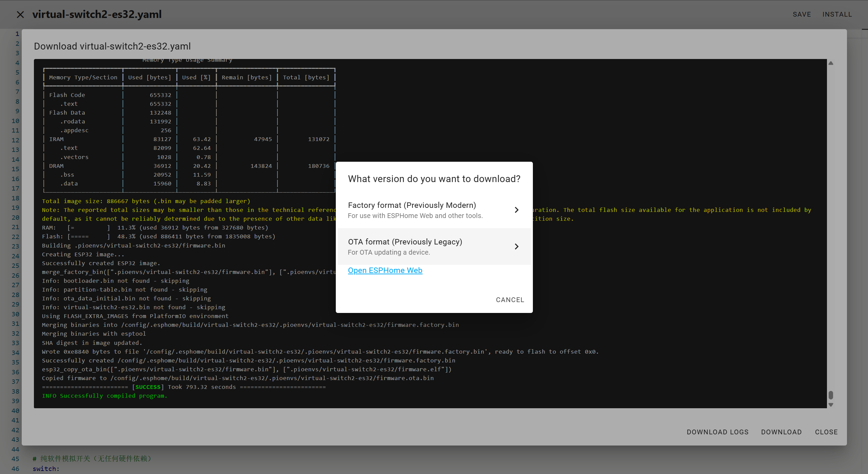
Task: Click the dialog title Download virtual-switch2-es32.yaml
Action: click(112, 46)
